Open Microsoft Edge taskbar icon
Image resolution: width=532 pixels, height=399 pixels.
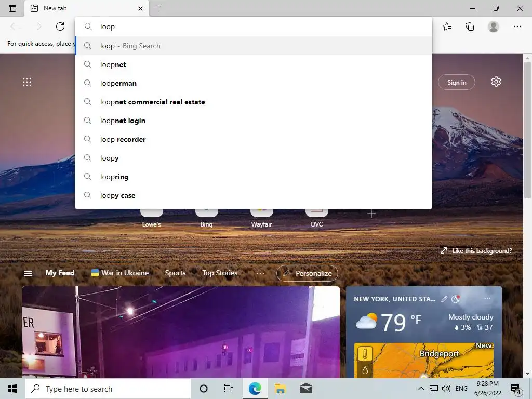pos(255,389)
